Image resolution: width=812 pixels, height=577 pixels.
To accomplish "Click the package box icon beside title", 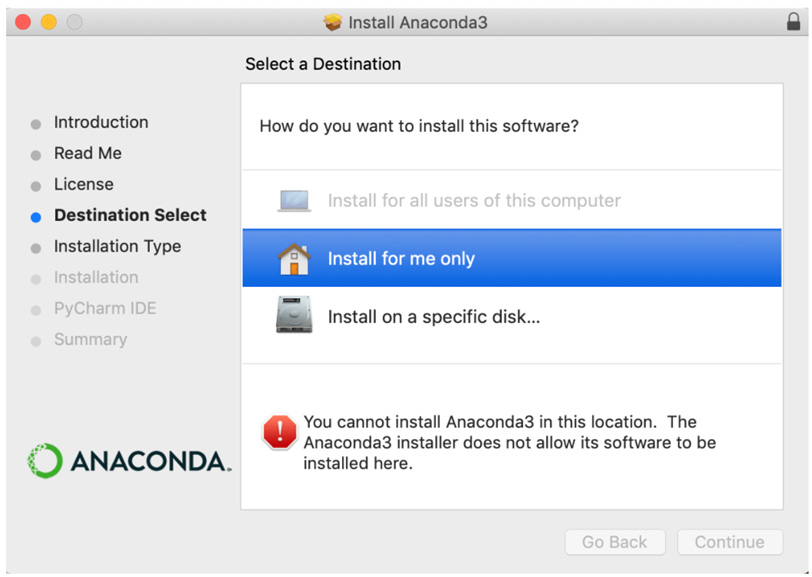I will coord(332,22).
